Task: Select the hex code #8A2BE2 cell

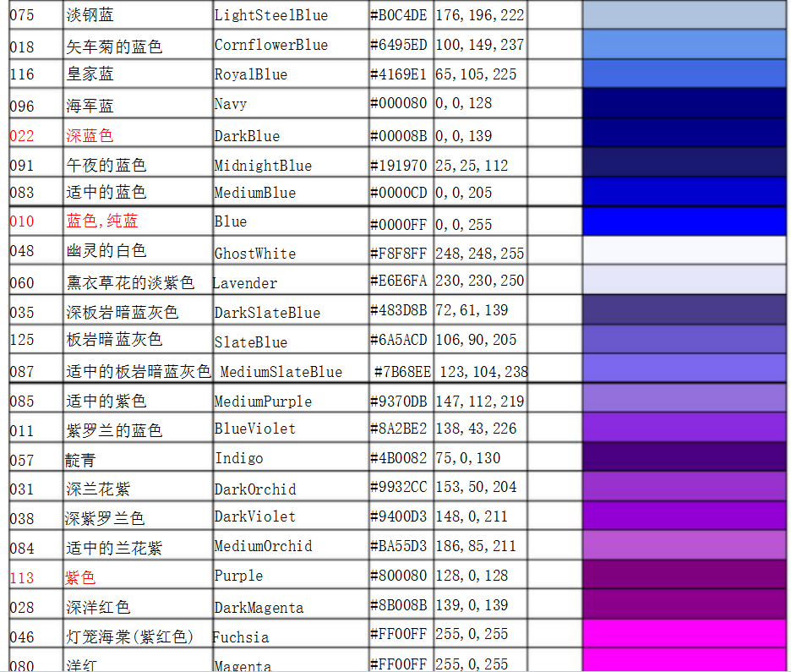Action: pos(401,429)
